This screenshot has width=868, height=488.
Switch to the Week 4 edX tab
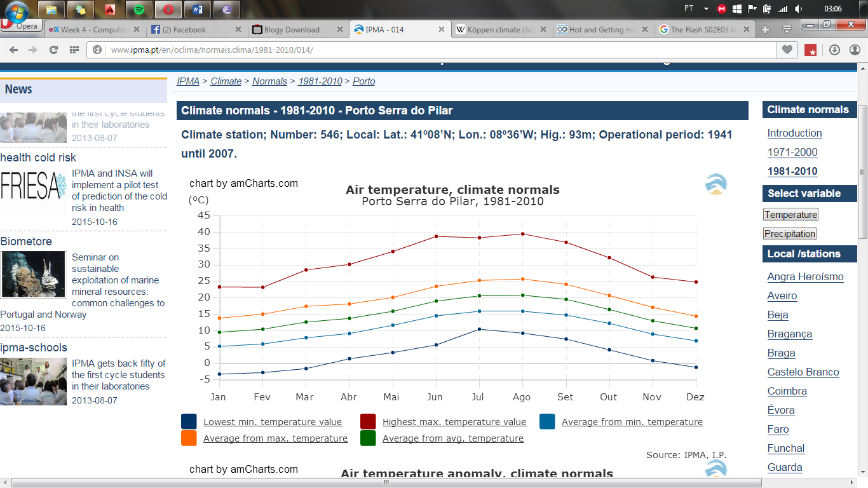(95, 29)
